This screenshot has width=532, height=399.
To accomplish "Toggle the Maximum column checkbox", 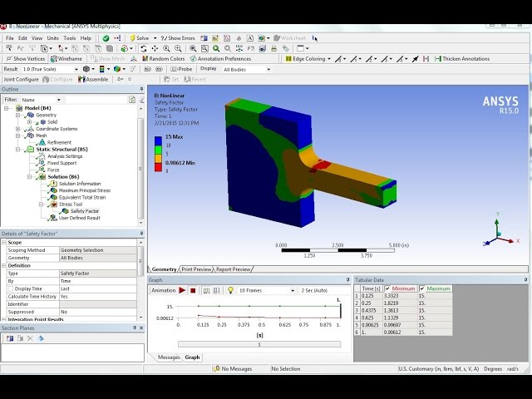I will (x=422, y=288).
